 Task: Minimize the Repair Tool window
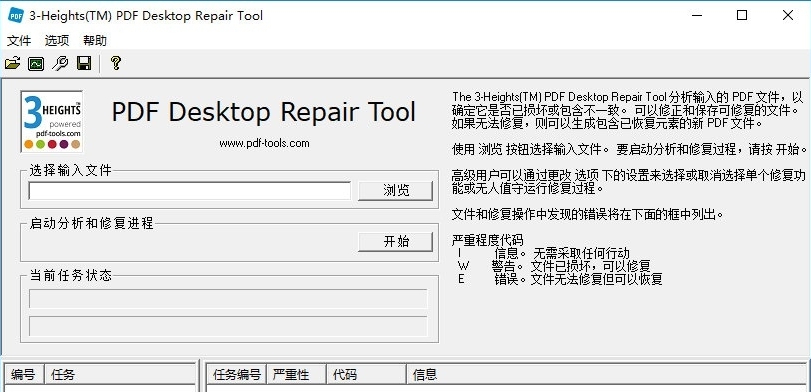697,15
